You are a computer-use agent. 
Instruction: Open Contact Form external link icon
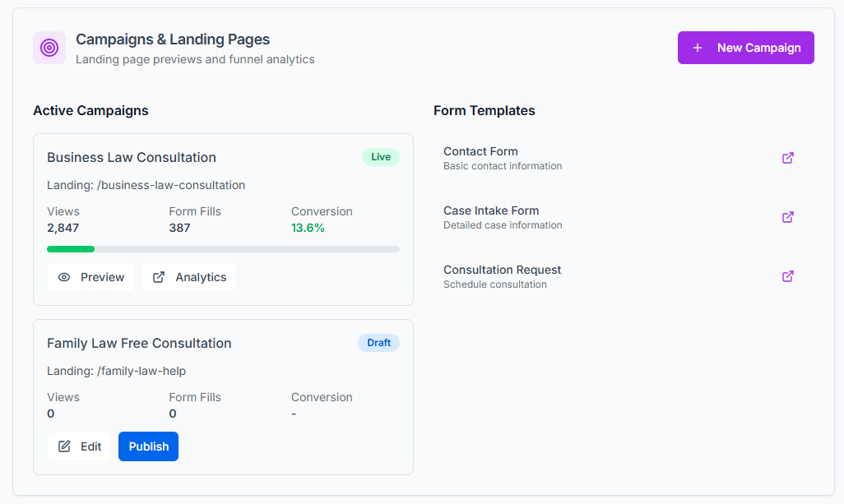(x=787, y=158)
